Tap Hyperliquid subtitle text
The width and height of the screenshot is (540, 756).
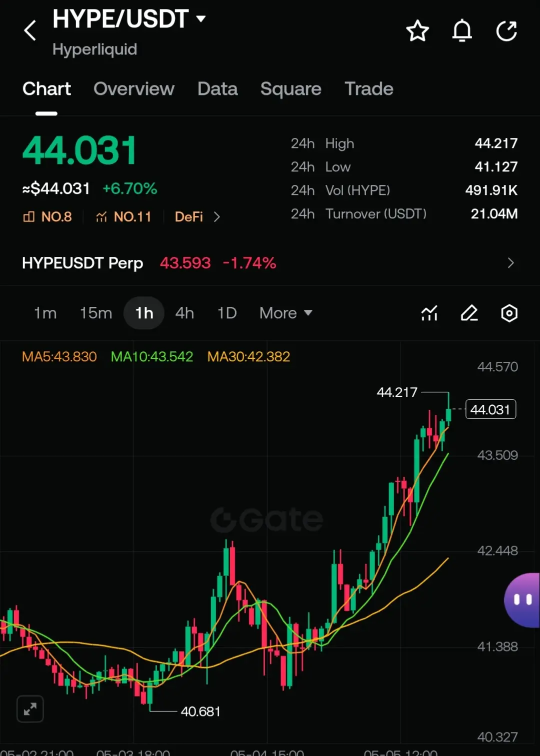click(x=94, y=49)
